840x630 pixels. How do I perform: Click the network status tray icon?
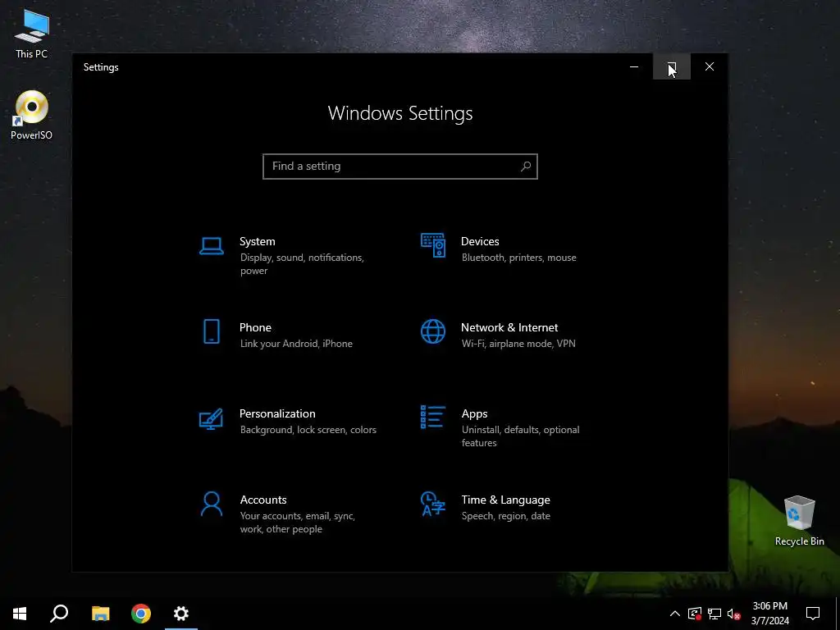[714, 614]
